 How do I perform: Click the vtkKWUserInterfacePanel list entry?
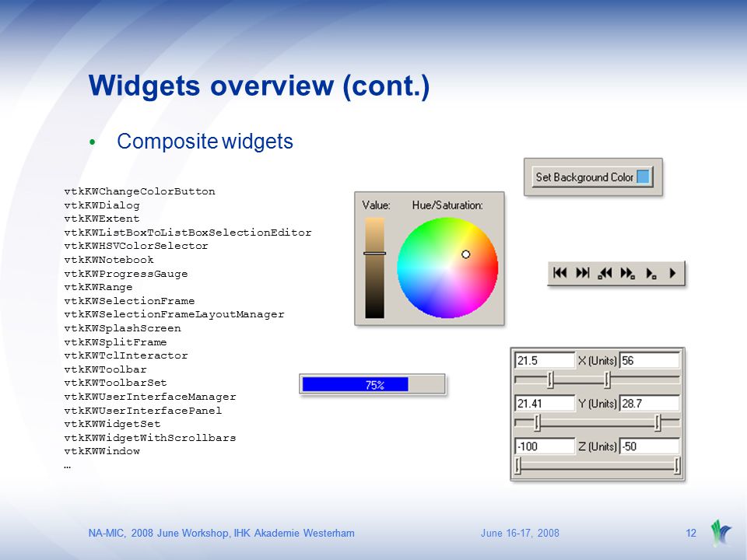pyautogui.click(x=143, y=411)
